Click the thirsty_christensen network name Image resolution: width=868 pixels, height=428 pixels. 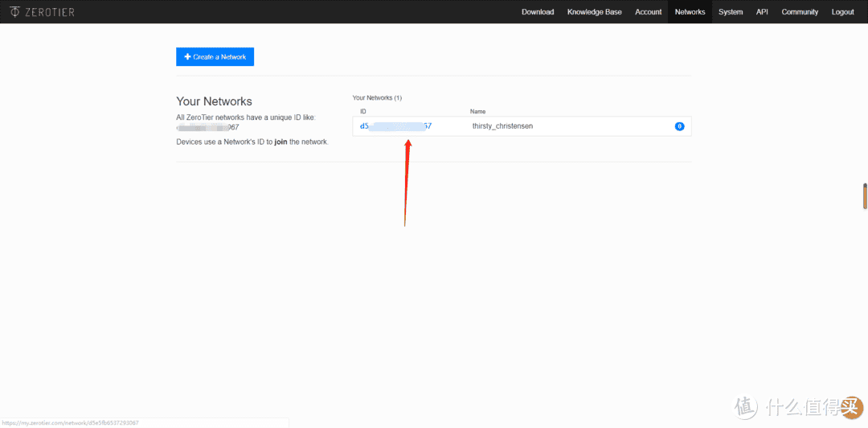[x=502, y=126]
